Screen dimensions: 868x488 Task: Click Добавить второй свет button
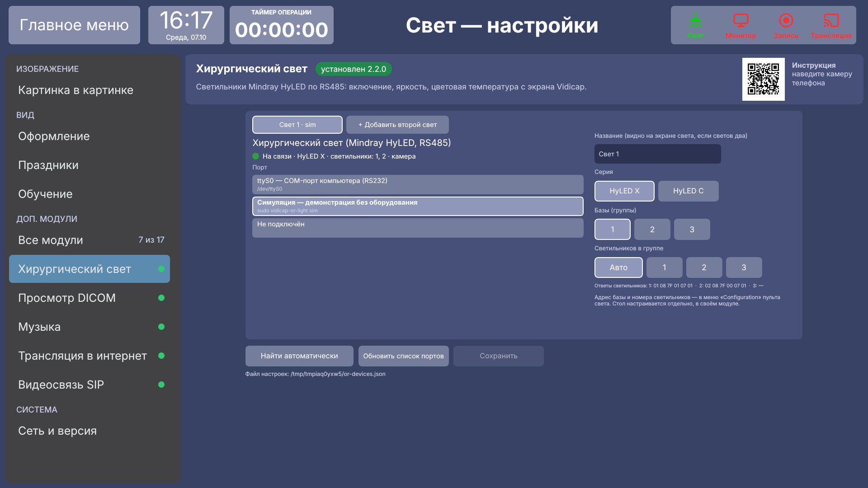tap(397, 125)
